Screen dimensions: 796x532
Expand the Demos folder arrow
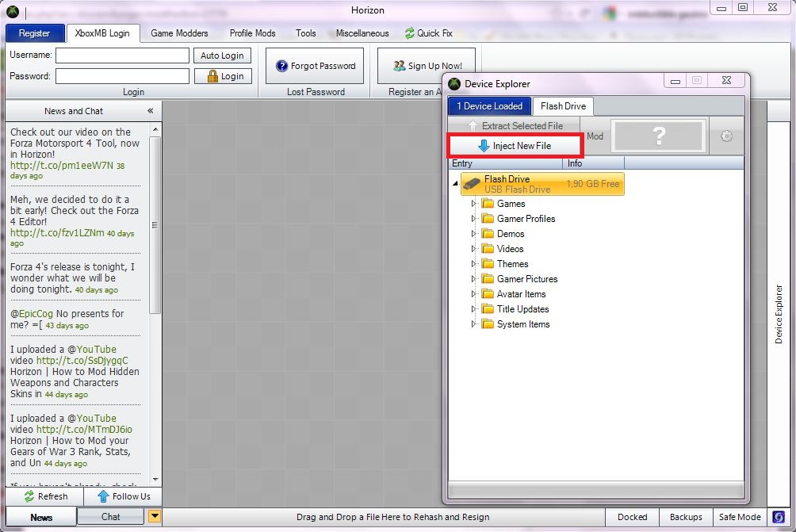(x=473, y=234)
